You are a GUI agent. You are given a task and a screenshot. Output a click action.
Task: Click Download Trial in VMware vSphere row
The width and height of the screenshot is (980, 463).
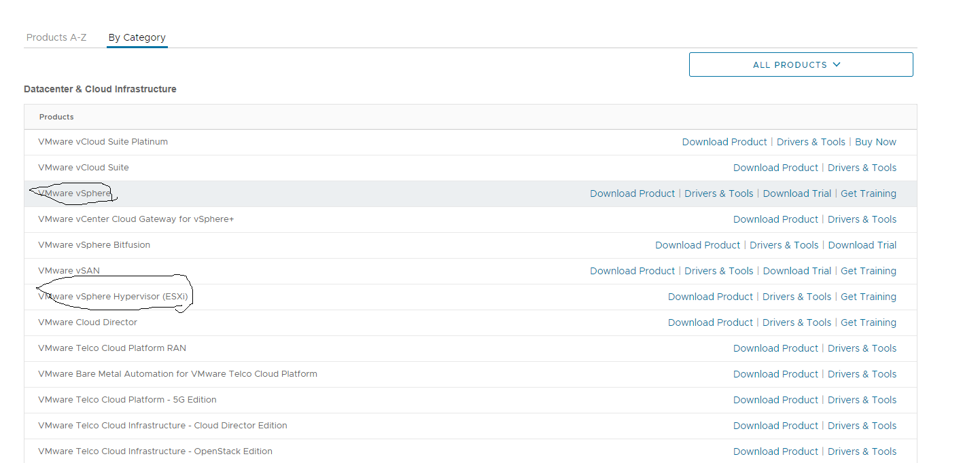pos(797,193)
